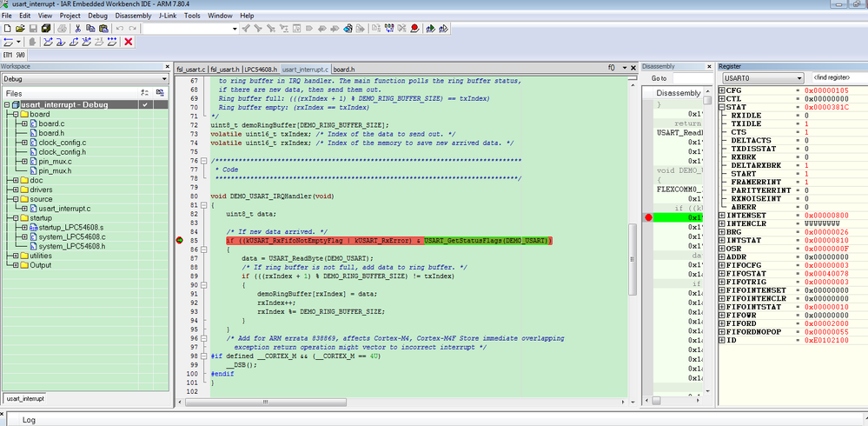Collapse the startup folder
The image size is (868, 426).
coord(16,217)
